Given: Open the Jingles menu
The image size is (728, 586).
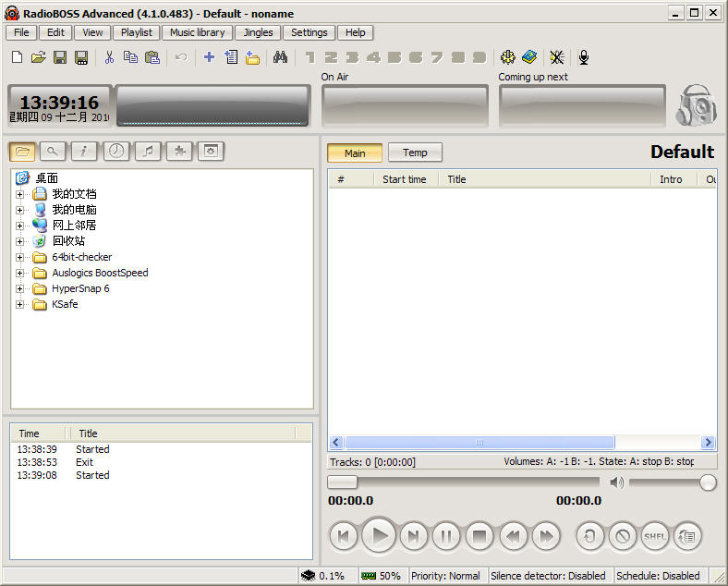Looking at the screenshot, I should coord(258,32).
